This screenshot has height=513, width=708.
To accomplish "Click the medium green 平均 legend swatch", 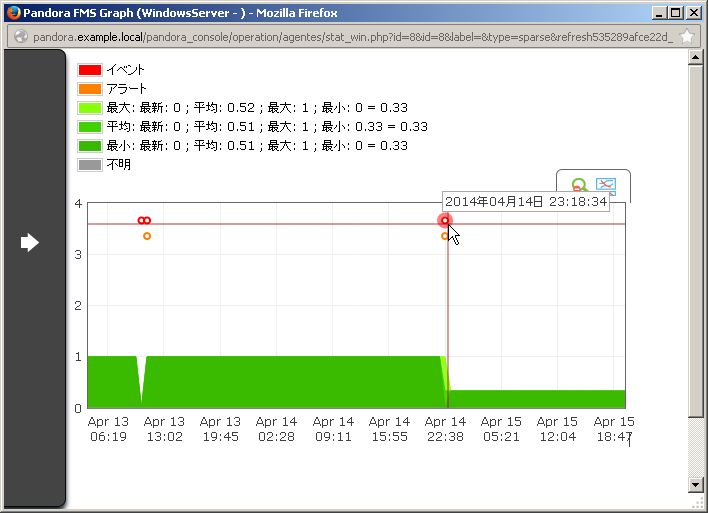I will [x=90, y=127].
